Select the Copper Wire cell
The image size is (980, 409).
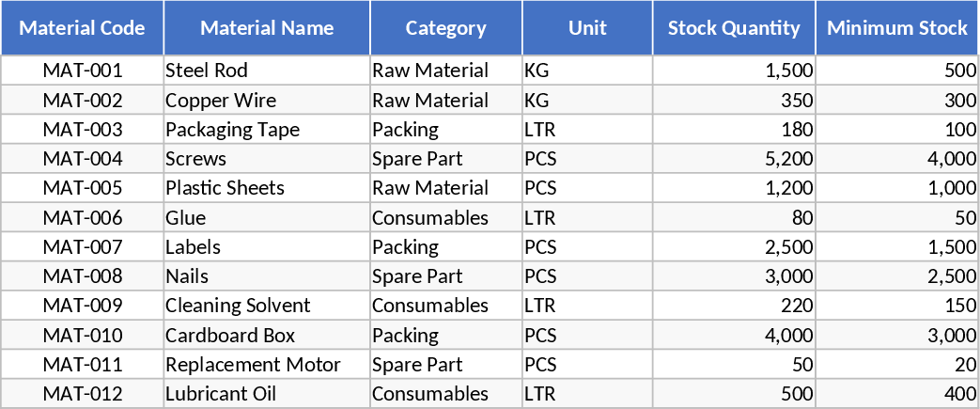pos(266,100)
